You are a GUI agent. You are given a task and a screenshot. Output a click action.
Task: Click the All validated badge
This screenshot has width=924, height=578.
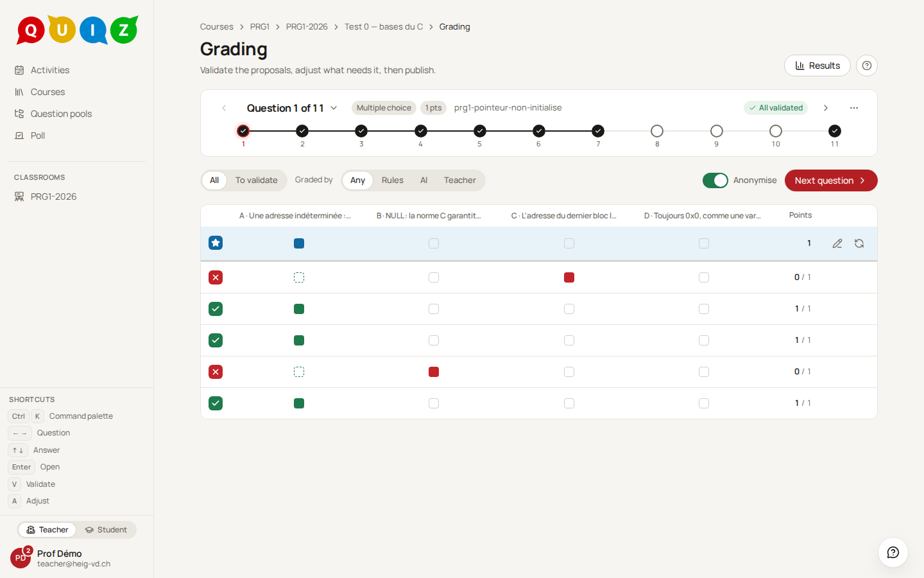point(776,108)
